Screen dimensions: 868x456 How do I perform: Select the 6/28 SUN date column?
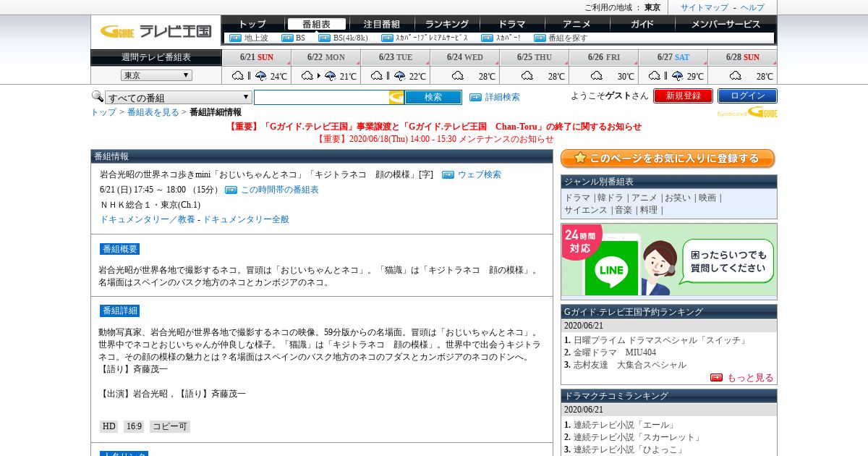742,57
